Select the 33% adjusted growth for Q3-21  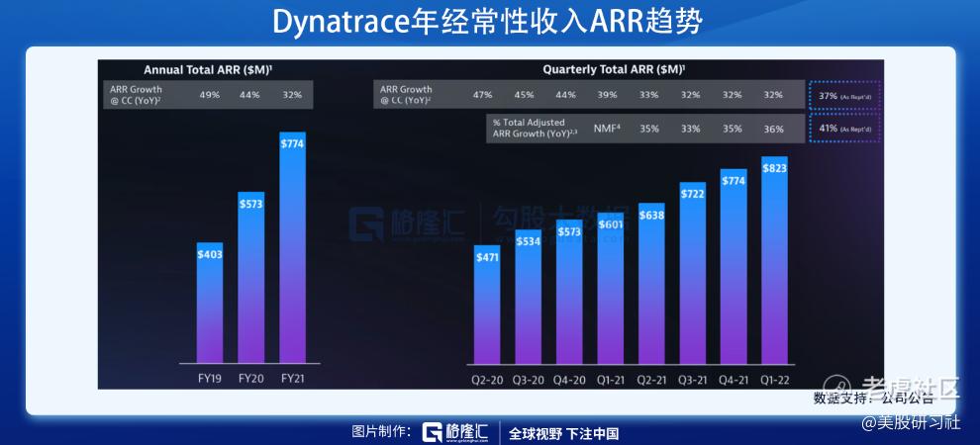690,129
